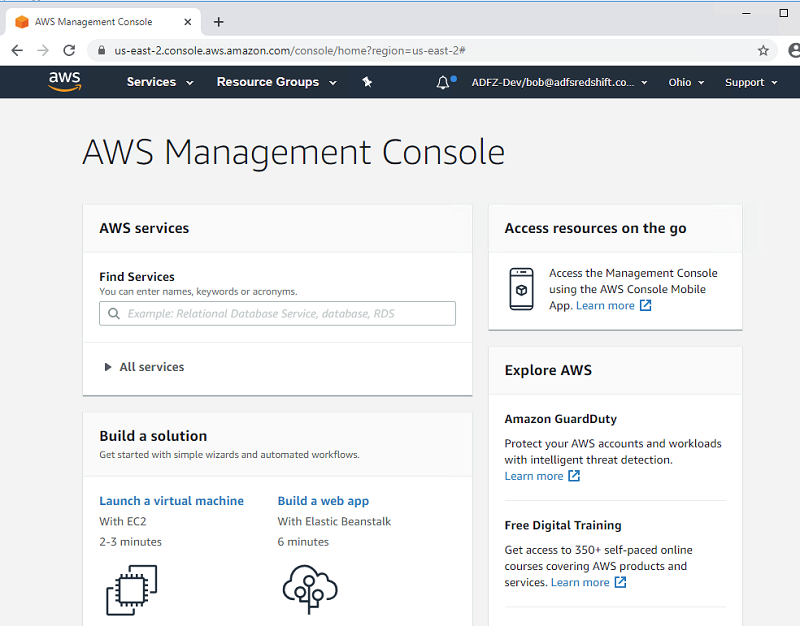Open a new browser tab with plus icon

218,22
